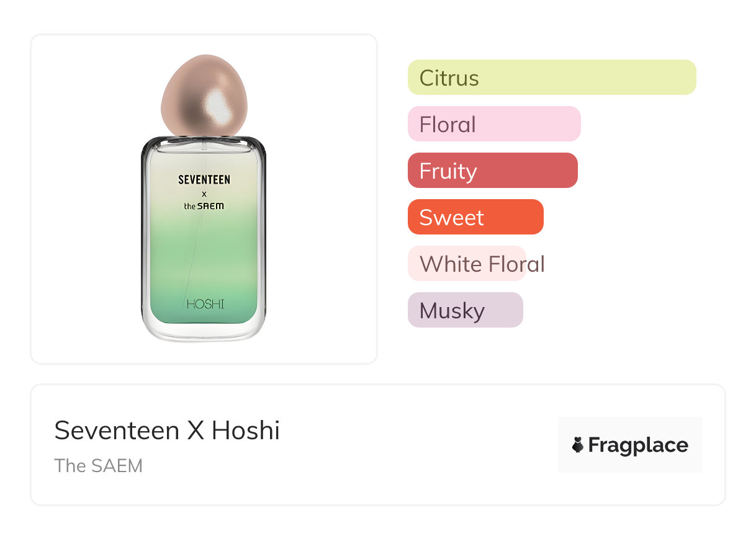The height and width of the screenshot is (536, 756).
Task: Click The SAEM brand name
Action: pos(98,466)
